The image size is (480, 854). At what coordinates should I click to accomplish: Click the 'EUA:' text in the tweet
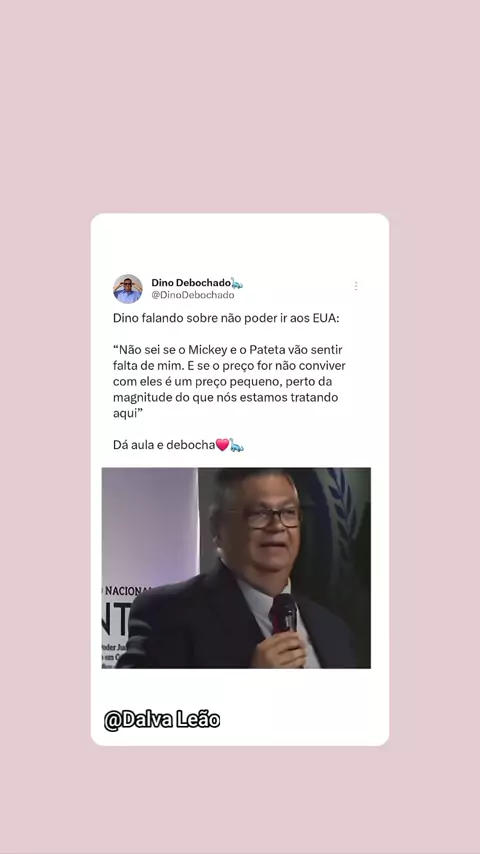coord(326,318)
